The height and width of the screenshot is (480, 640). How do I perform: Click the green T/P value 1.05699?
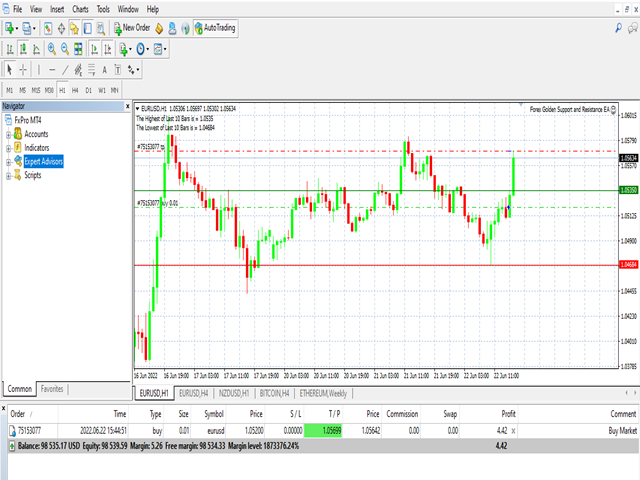[323, 431]
